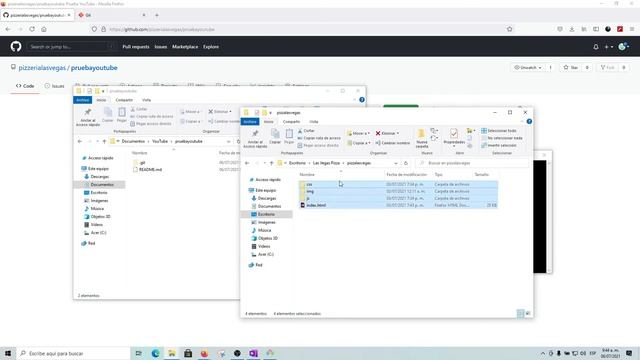Go up one folder in pruebayoutube window
This screenshot has height=360, width=640.
click(x=104, y=141)
